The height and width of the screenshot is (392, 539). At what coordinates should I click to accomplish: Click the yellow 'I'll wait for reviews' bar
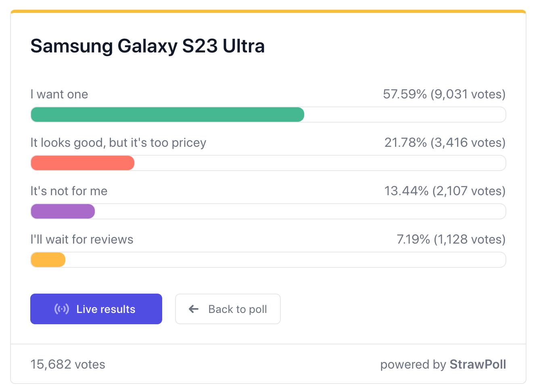(x=48, y=260)
